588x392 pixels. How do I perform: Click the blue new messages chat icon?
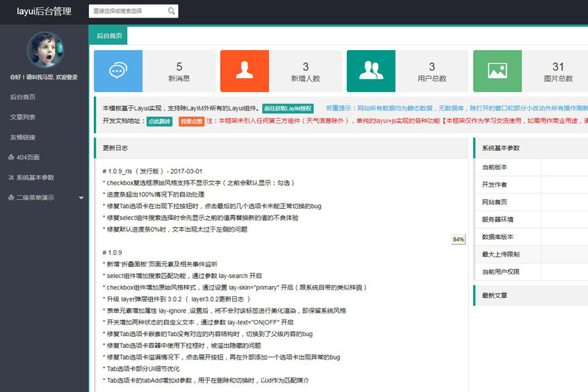(x=118, y=71)
